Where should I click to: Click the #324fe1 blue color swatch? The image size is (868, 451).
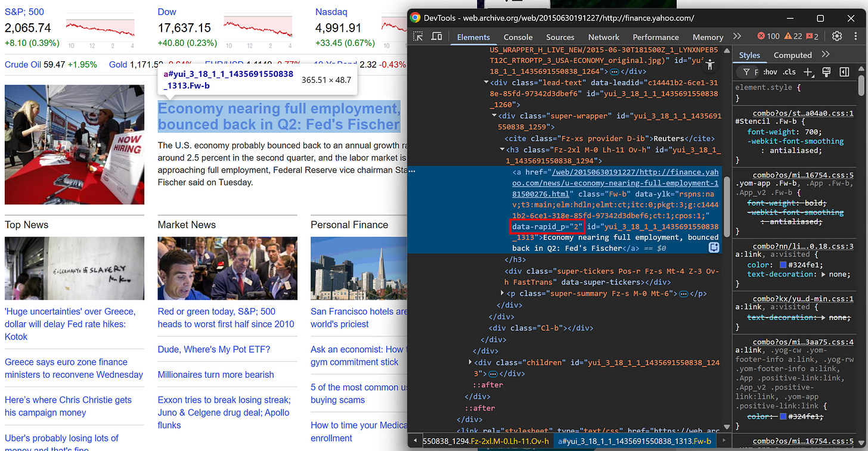click(783, 265)
